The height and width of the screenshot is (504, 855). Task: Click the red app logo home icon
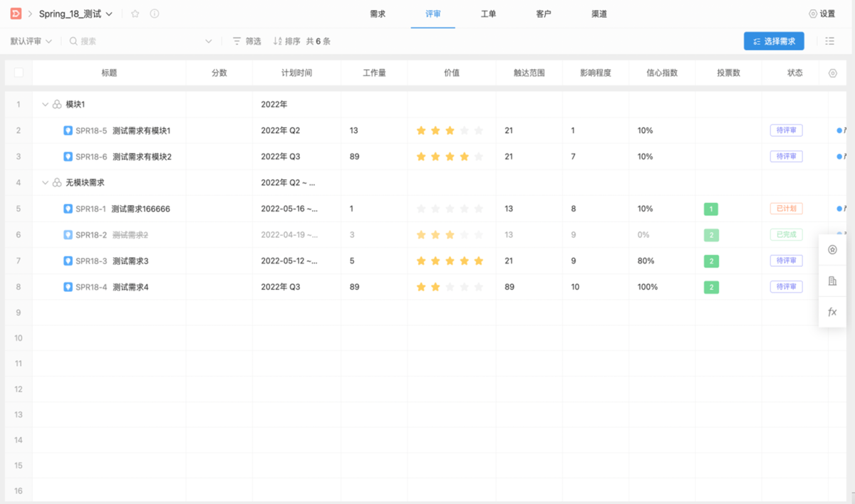14,14
